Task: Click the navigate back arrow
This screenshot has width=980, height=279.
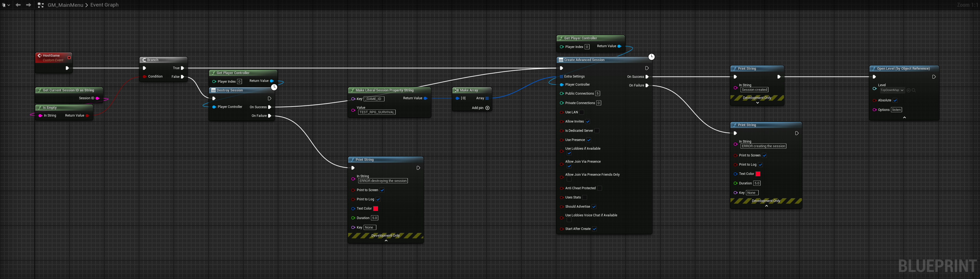Action: click(18, 5)
